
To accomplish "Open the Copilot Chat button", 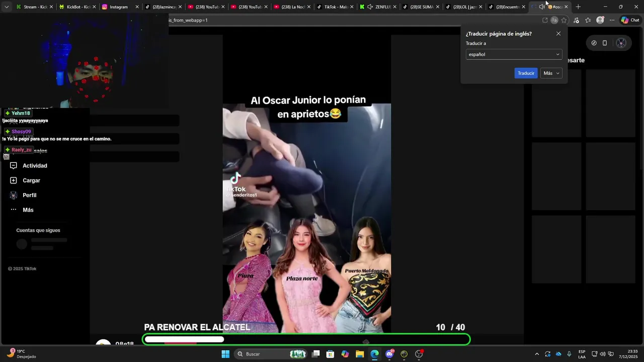I will point(630,20).
